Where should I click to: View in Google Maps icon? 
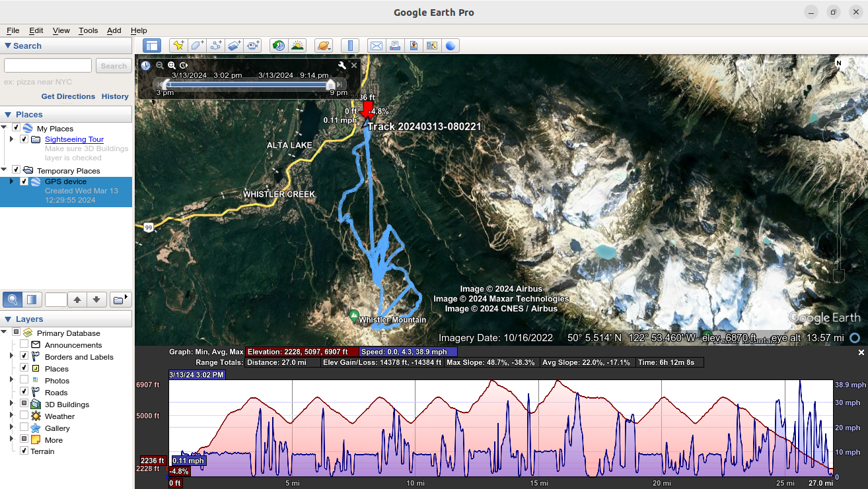432,46
